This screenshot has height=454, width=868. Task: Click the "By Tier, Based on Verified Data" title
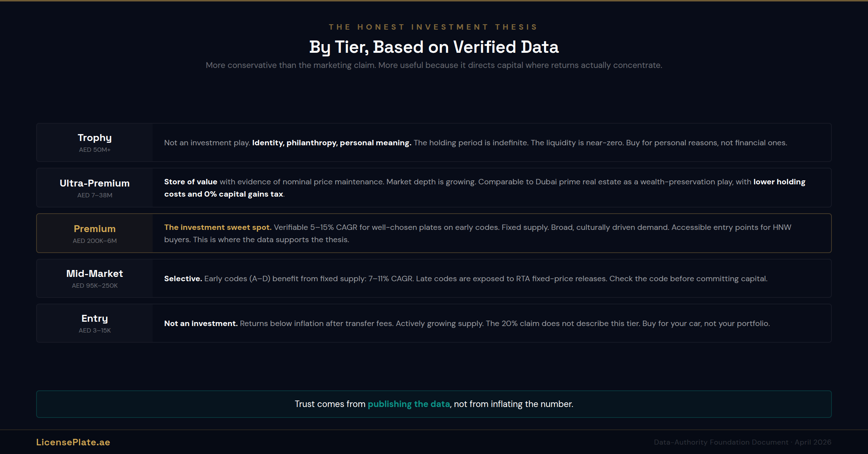pos(434,47)
